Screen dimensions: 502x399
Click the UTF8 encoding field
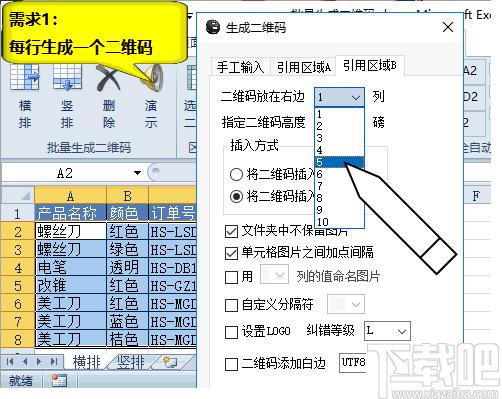[x=353, y=362]
